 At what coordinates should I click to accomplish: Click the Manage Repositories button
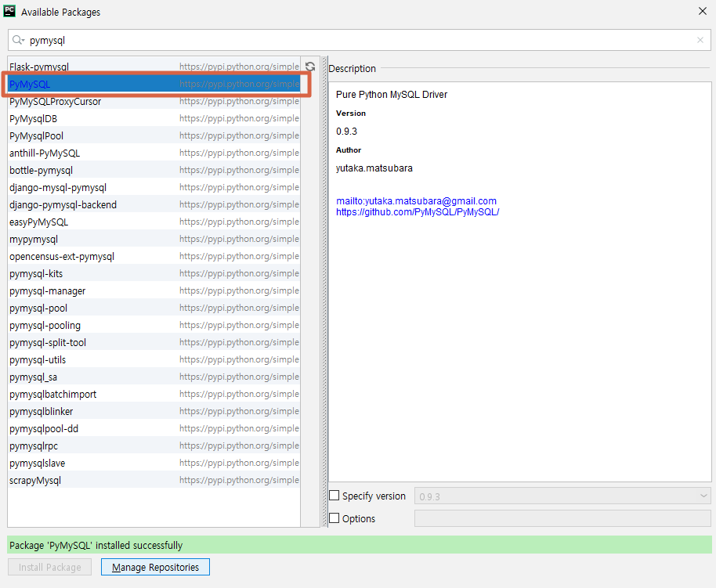[x=155, y=567]
